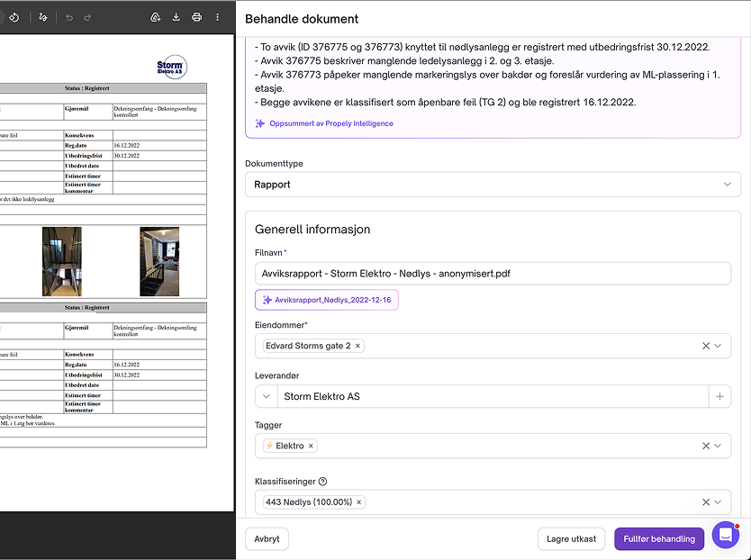Open the Dokumenttype Rapport dropdown
This screenshot has width=751, height=560.
click(493, 185)
